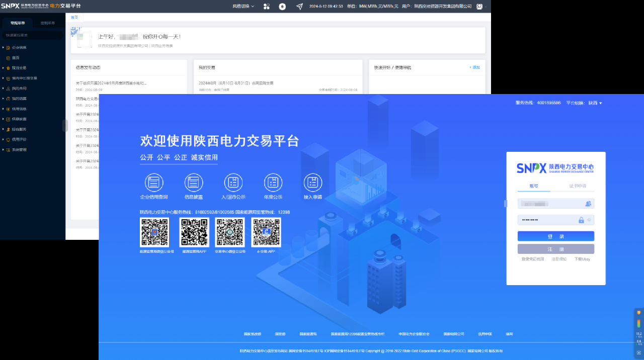
Task: Select the 定制菜单 sidebar tab
Action: [48, 23]
